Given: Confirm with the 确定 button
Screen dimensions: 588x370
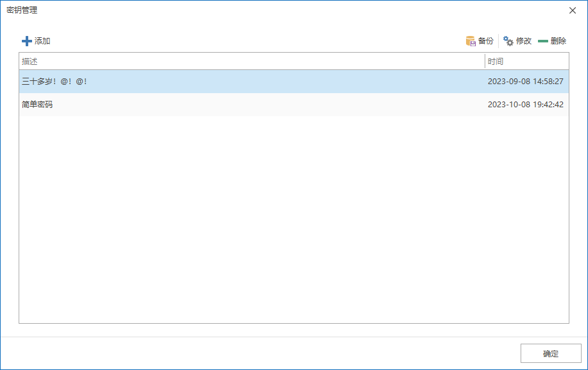Looking at the screenshot, I should (551, 353).
